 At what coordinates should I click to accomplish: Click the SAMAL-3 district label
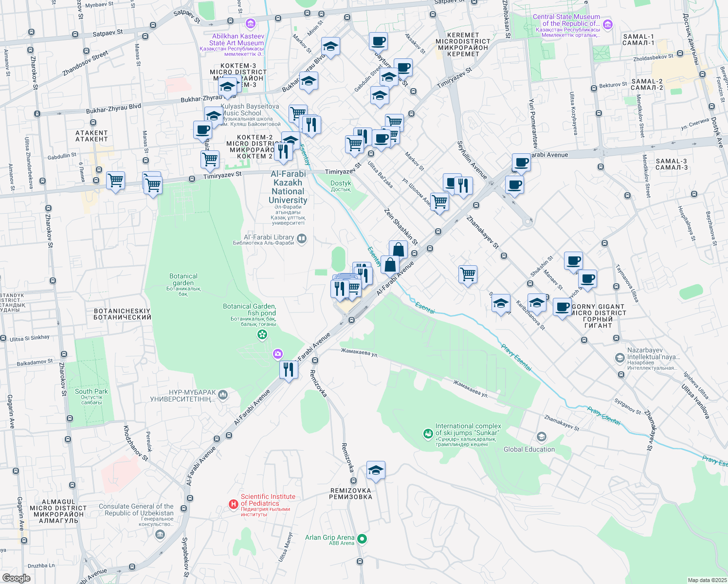pyautogui.click(x=672, y=164)
